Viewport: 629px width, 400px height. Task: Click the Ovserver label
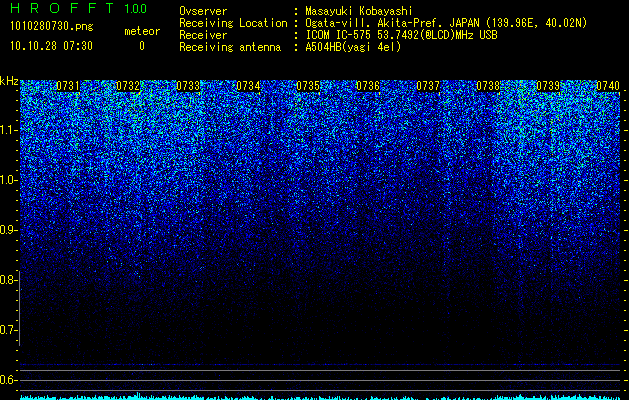[x=203, y=11]
